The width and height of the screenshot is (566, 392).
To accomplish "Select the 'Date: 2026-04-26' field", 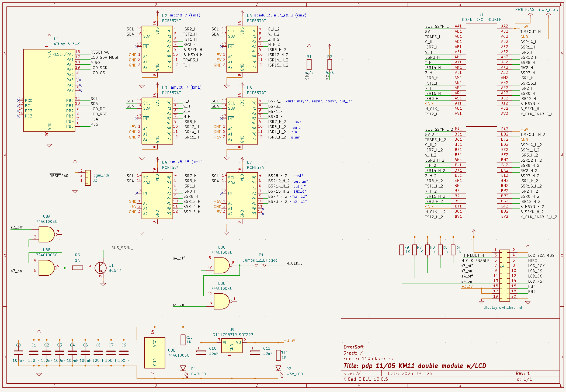I will click(410, 373).
